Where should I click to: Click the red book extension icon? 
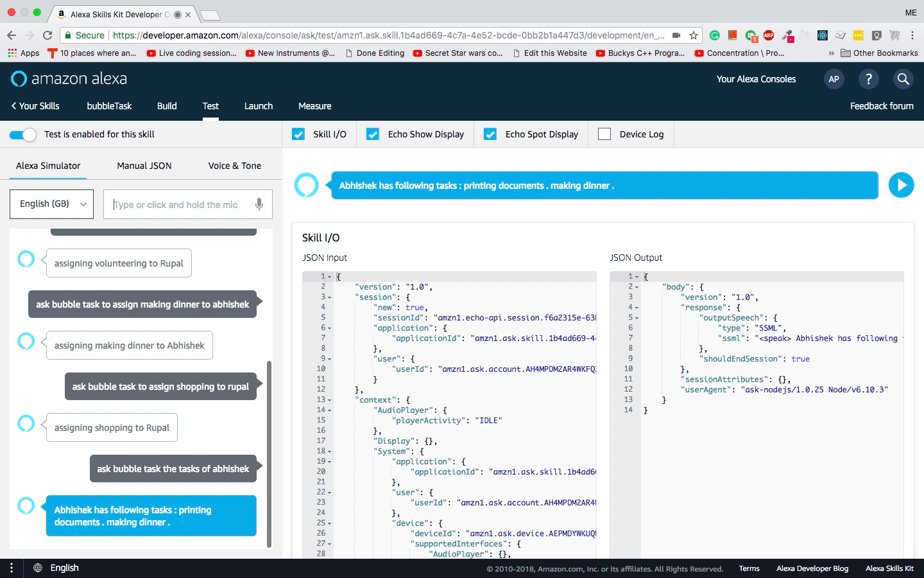[732, 35]
